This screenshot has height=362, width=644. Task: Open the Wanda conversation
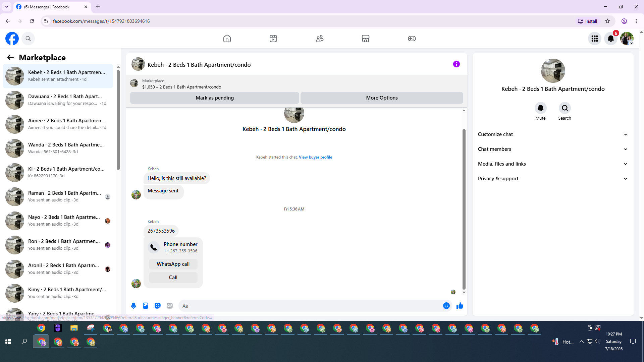58,148
